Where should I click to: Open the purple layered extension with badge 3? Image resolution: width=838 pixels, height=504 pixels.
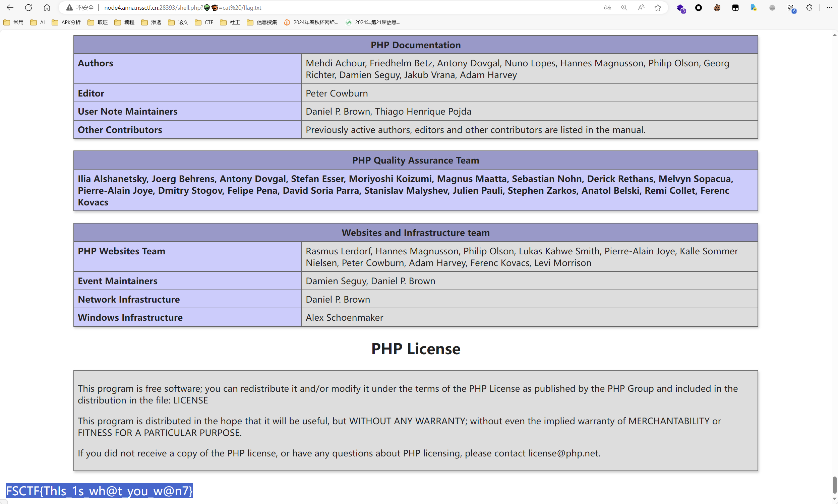click(x=681, y=8)
